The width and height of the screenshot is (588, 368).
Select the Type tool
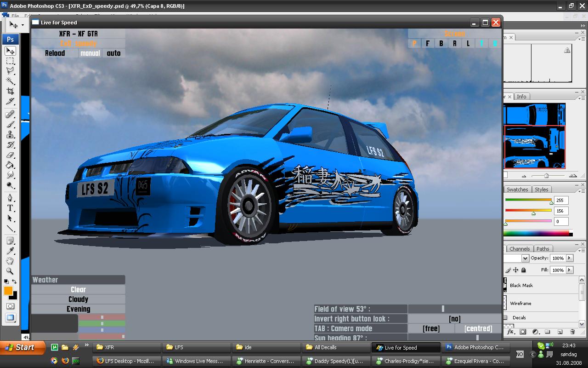click(10, 208)
